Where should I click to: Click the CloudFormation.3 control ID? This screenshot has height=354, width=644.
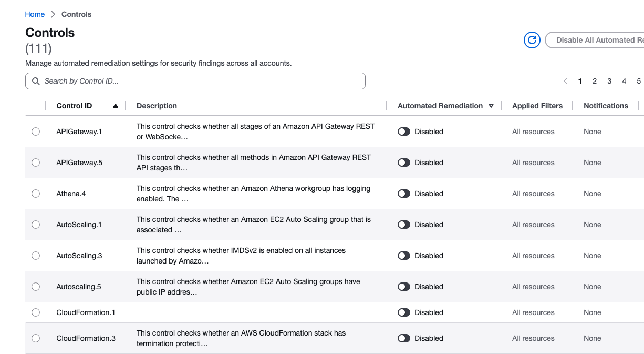click(x=86, y=338)
